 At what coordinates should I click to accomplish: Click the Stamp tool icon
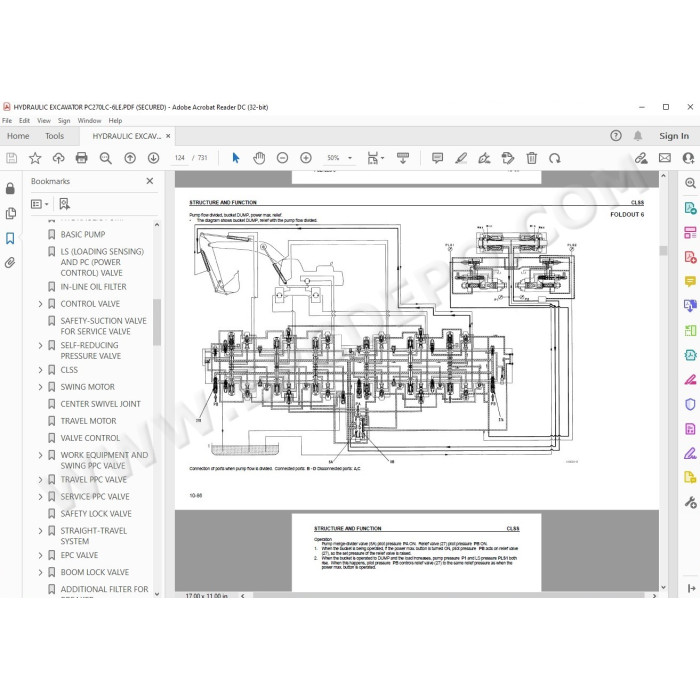coord(508,158)
